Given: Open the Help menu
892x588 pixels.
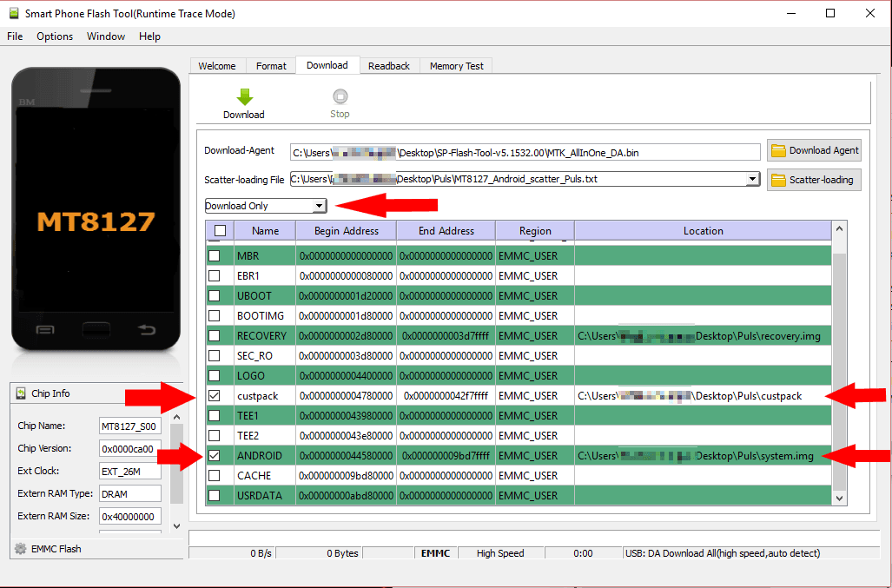Looking at the screenshot, I should pos(149,36).
